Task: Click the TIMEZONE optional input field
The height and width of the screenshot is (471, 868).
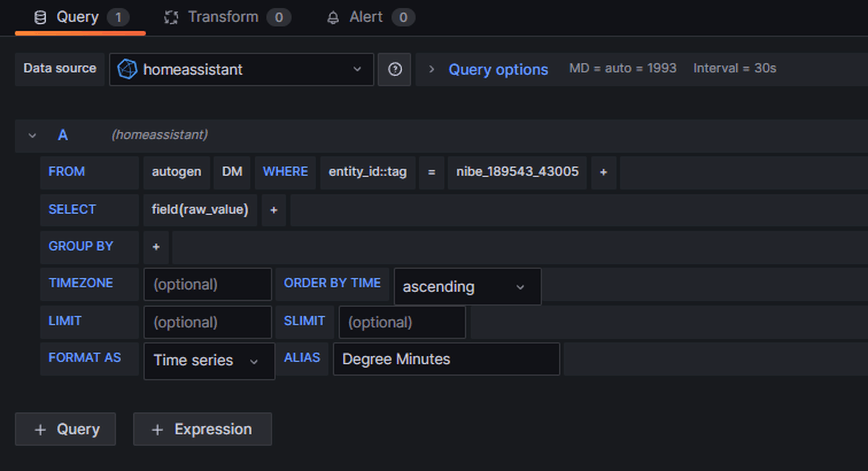Action: 207,285
